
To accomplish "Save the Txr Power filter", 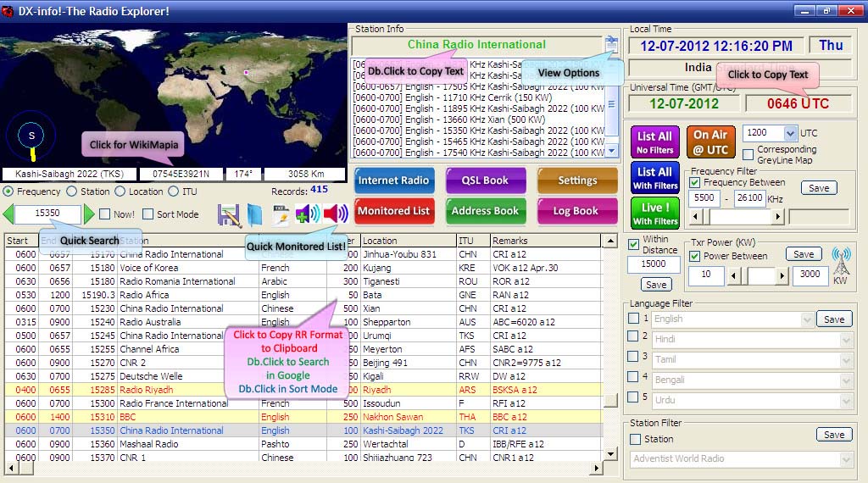I will pyautogui.click(x=804, y=254).
